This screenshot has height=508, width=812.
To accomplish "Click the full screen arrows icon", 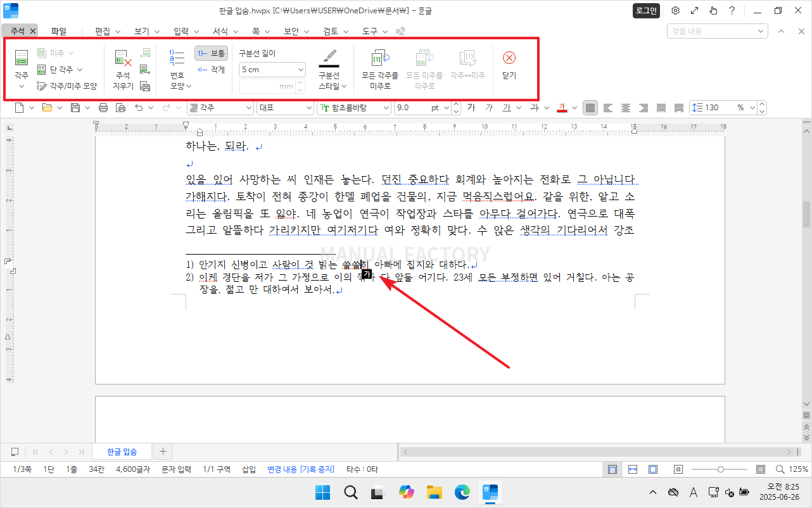I will 694,11.
